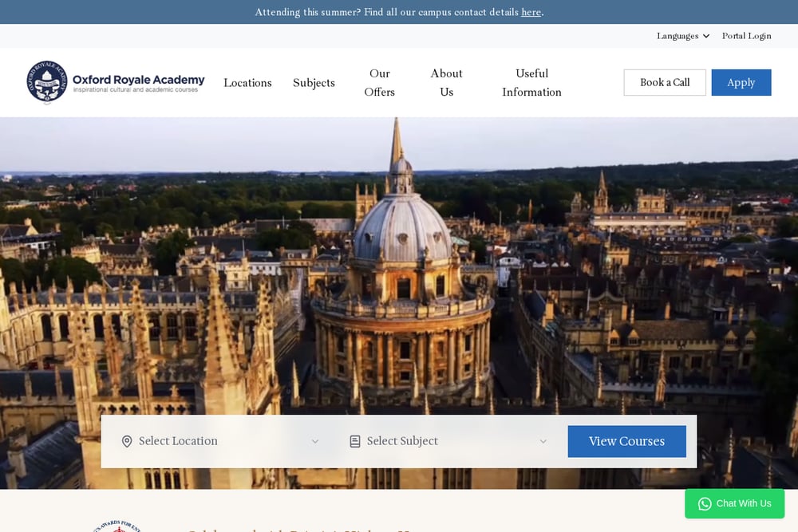Click the Book a Call button
The image size is (798, 532).
pyautogui.click(x=665, y=82)
